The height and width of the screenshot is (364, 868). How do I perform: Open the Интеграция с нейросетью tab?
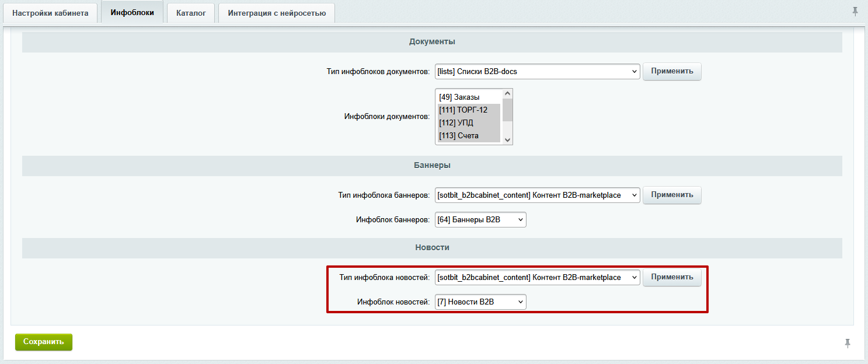pos(277,13)
